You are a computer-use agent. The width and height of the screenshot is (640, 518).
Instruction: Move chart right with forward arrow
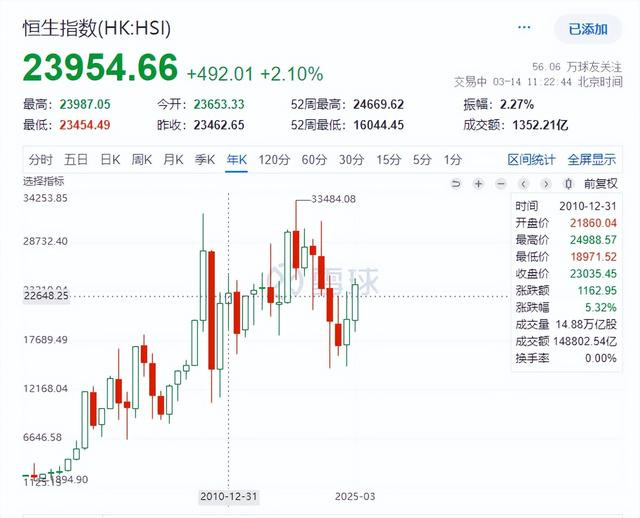point(546,184)
